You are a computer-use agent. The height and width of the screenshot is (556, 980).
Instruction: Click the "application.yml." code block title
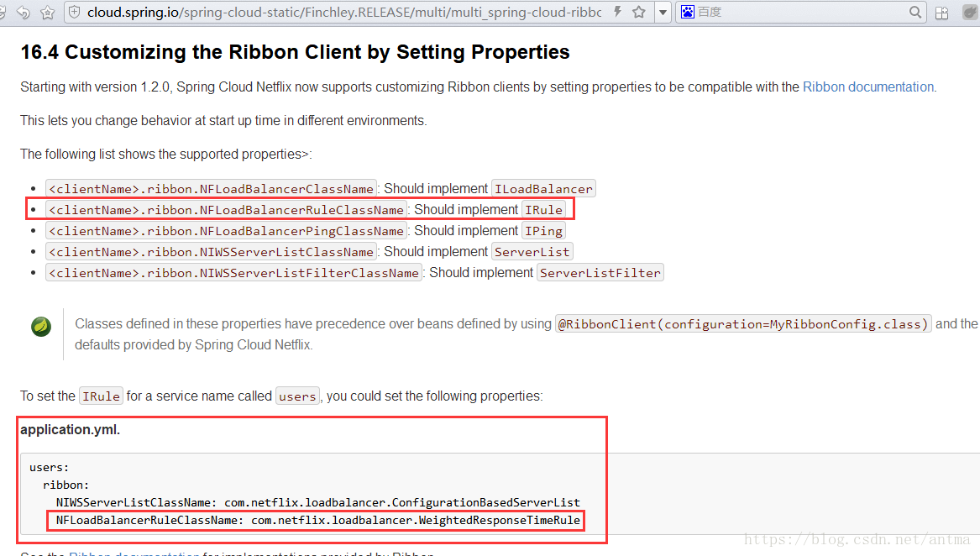coord(70,430)
